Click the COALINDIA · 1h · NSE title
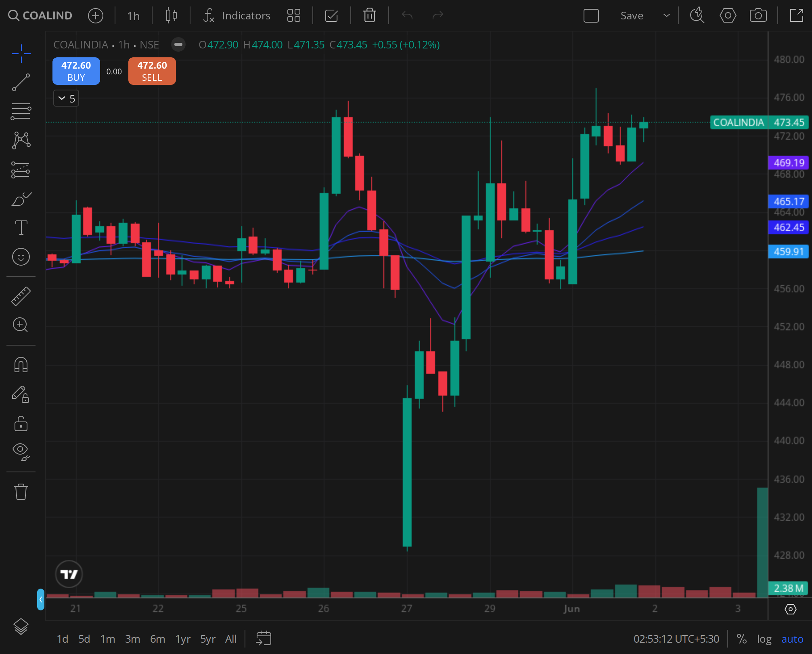The height and width of the screenshot is (654, 812). click(x=106, y=44)
